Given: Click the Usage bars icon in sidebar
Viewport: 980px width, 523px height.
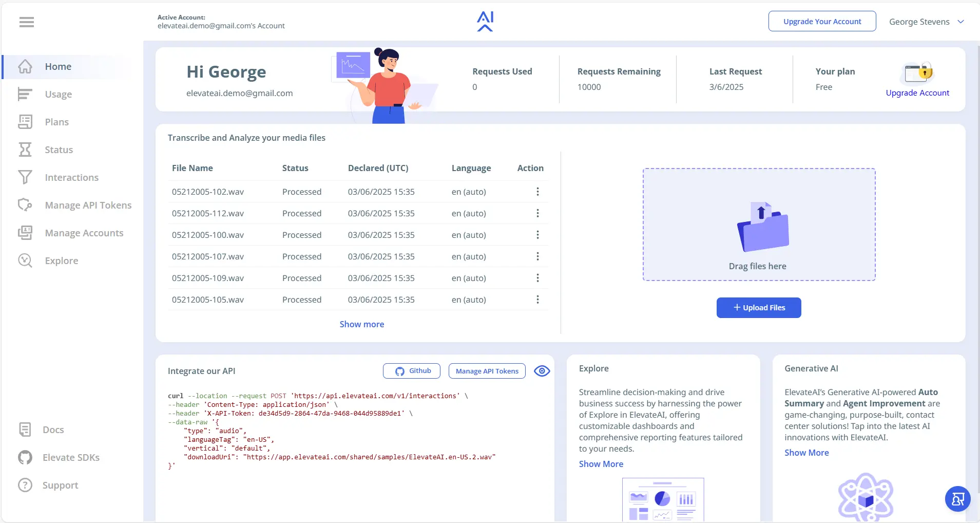Looking at the screenshot, I should (x=25, y=94).
